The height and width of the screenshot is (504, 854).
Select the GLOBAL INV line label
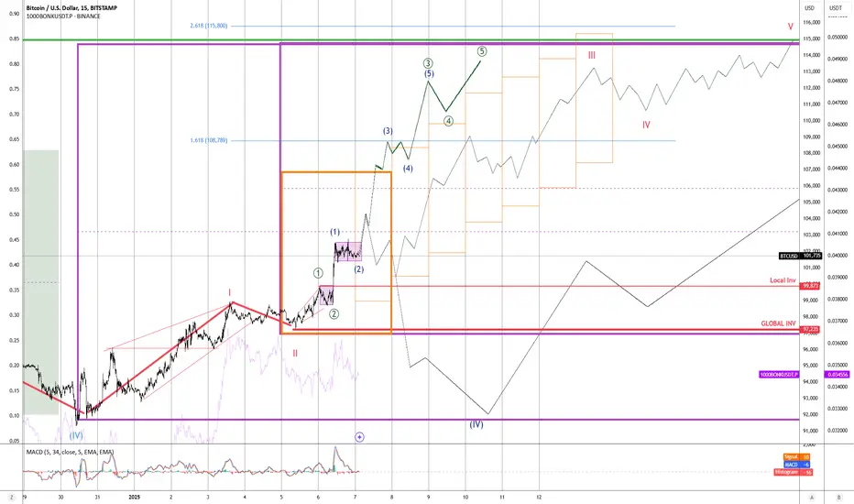click(x=778, y=323)
